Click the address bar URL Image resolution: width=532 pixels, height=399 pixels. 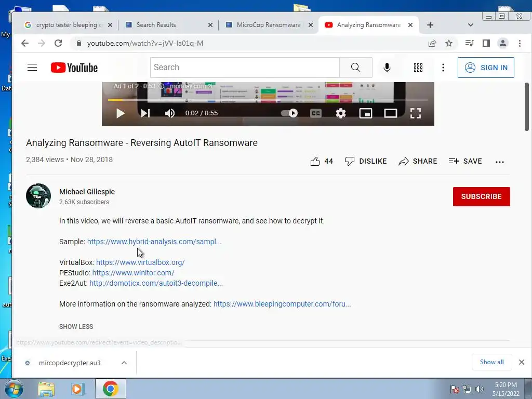click(x=145, y=44)
